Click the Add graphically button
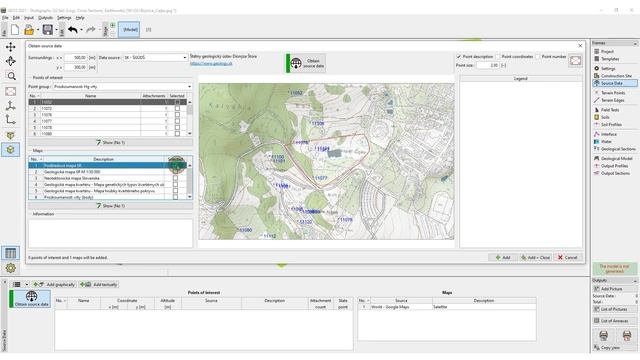This screenshot has width=640, height=360. click(x=54, y=284)
